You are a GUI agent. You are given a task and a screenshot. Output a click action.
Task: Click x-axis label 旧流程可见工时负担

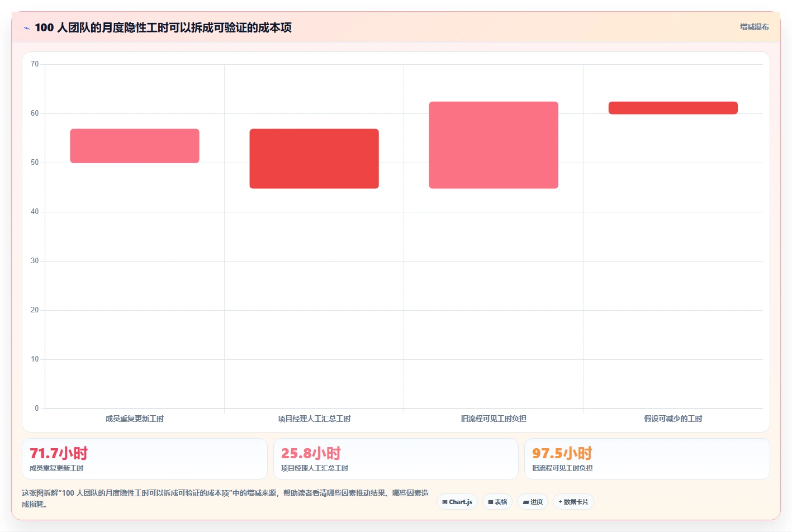click(x=494, y=419)
